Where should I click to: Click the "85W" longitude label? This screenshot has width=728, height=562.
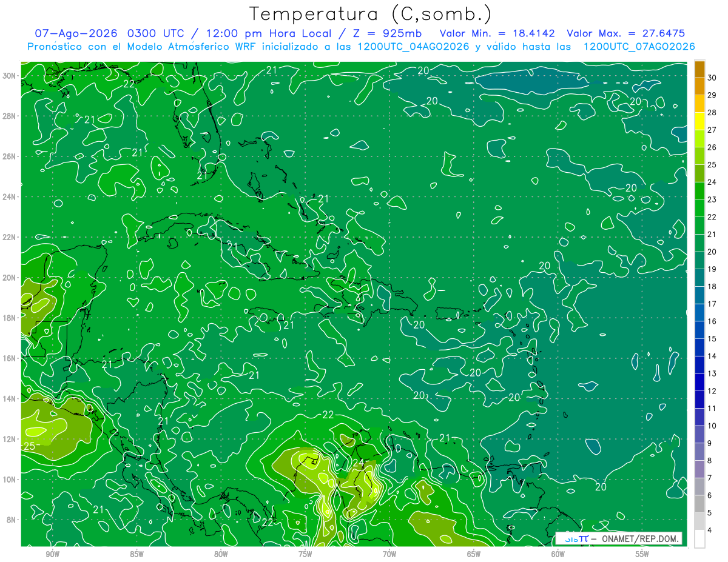click(x=136, y=555)
